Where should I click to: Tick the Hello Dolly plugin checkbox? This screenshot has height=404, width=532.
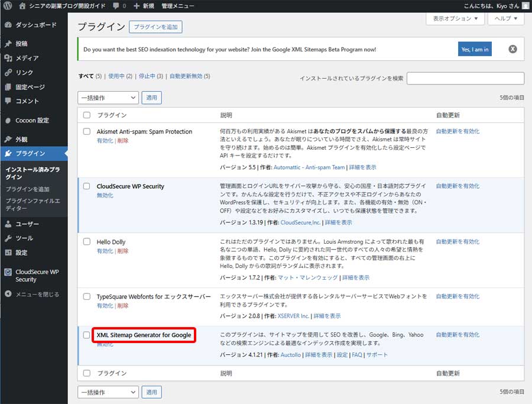pyautogui.click(x=87, y=242)
